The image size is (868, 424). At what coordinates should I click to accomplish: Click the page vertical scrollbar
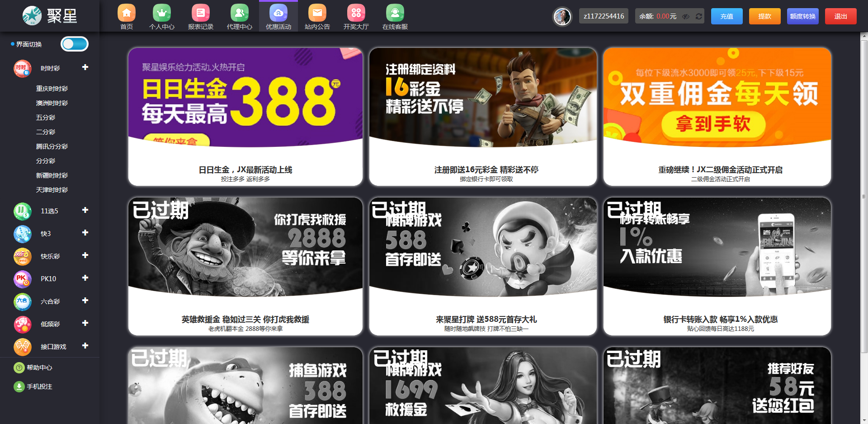click(864, 197)
